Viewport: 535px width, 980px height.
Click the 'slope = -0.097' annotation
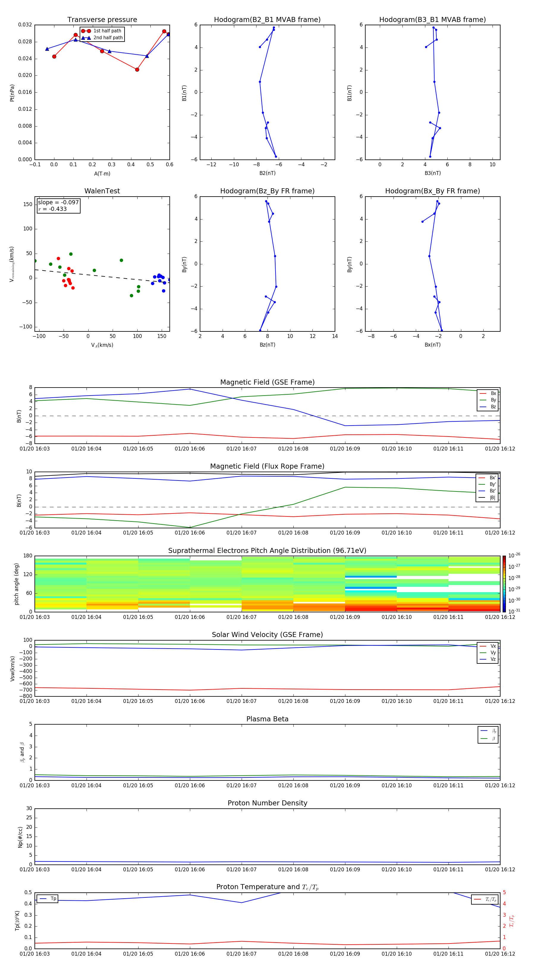click(x=58, y=203)
